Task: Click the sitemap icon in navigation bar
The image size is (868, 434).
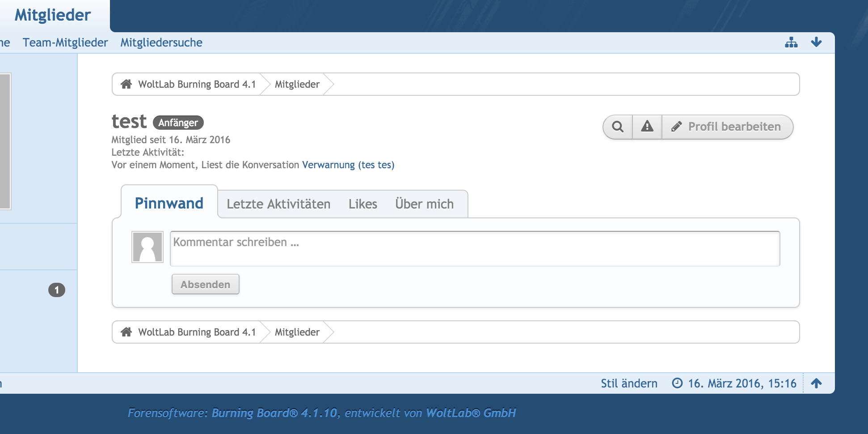Action: click(791, 43)
